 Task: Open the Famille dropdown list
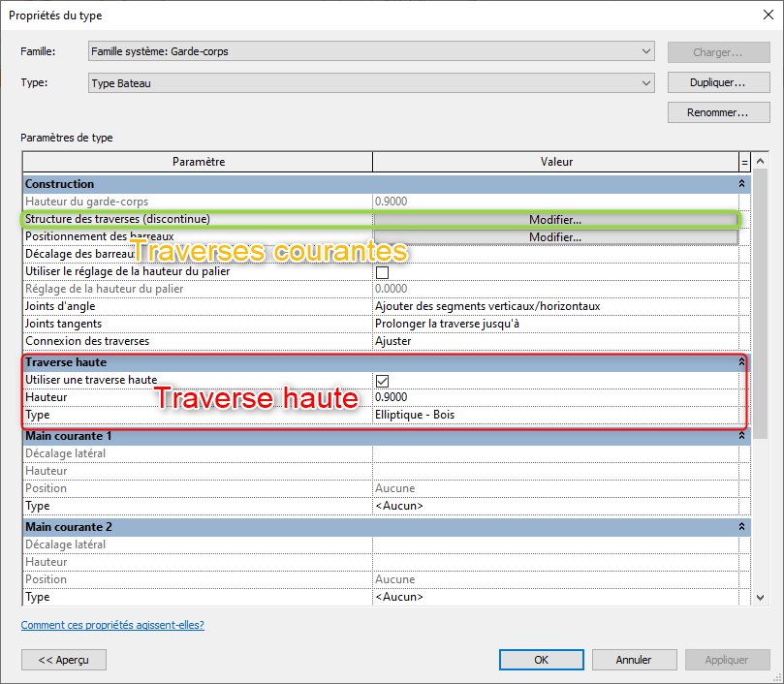tap(645, 51)
